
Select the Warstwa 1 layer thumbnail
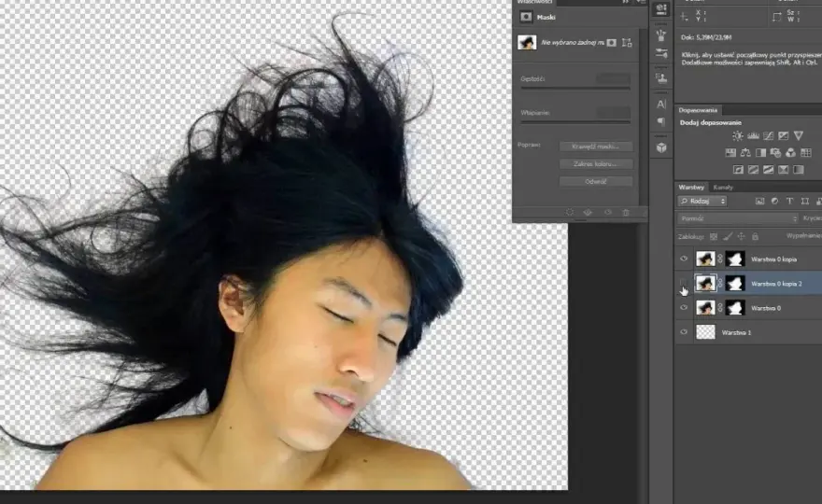coord(705,332)
